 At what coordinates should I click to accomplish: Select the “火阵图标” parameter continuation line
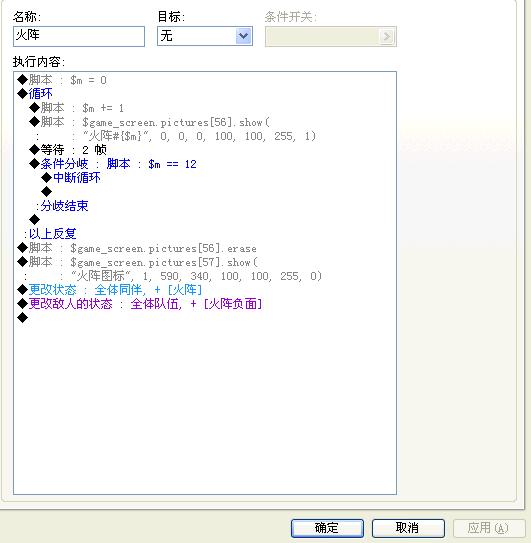pyautogui.click(x=173, y=276)
